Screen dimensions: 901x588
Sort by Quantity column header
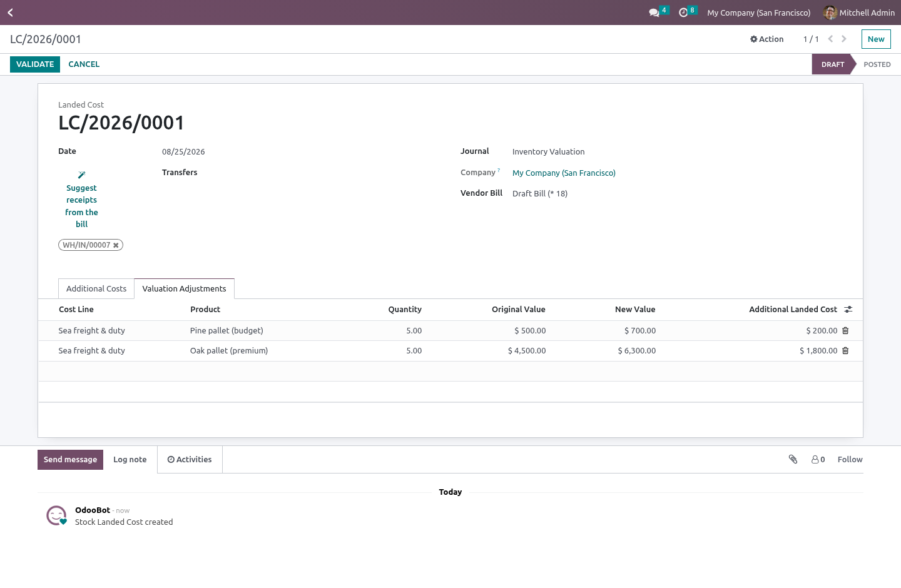405,309
